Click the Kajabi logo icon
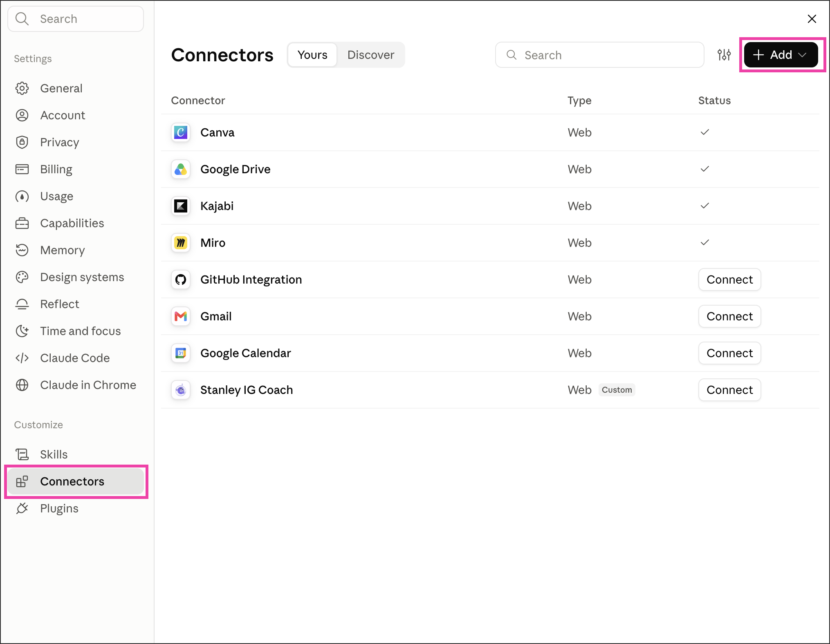Screen dimensions: 830x644 pyautogui.click(x=181, y=206)
